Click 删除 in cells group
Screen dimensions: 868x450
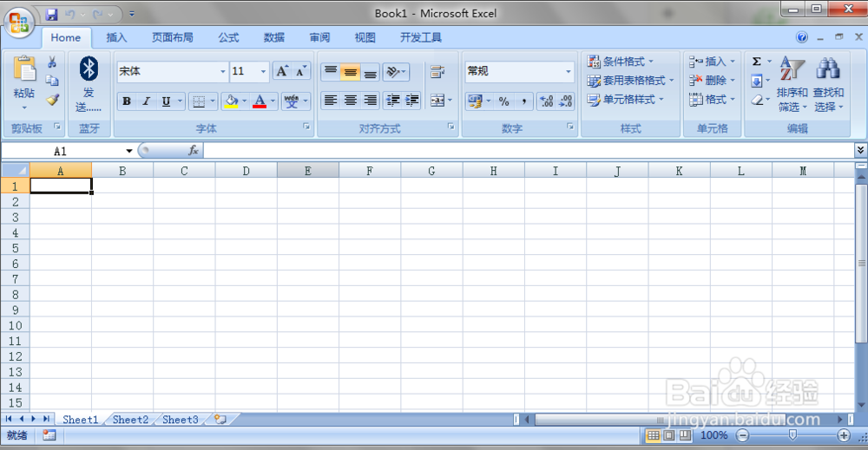click(712, 81)
